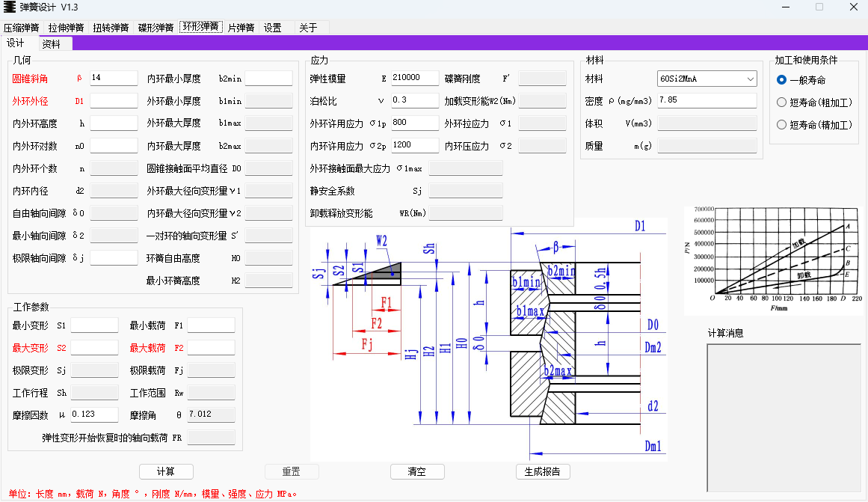Click the 计算 button to calculate
Image resolution: width=868 pixels, height=502 pixels.
coord(166,471)
